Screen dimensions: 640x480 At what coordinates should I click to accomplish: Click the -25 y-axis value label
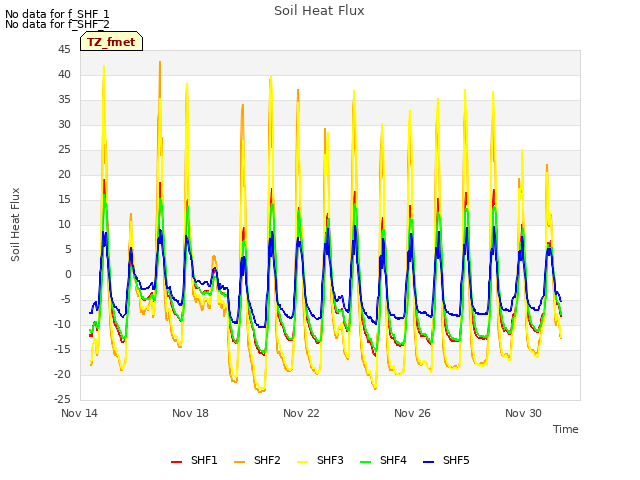point(62,399)
